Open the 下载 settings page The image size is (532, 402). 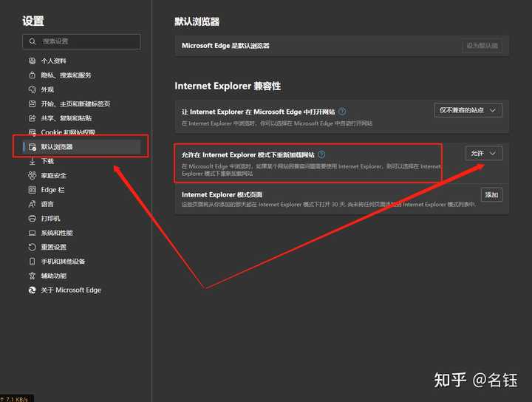click(47, 161)
